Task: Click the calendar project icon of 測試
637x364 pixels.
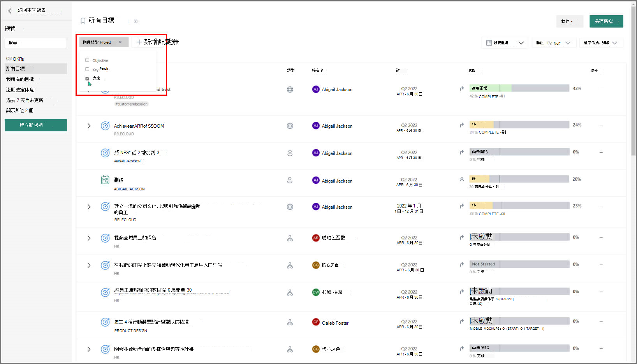Action: pyautogui.click(x=105, y=180)
